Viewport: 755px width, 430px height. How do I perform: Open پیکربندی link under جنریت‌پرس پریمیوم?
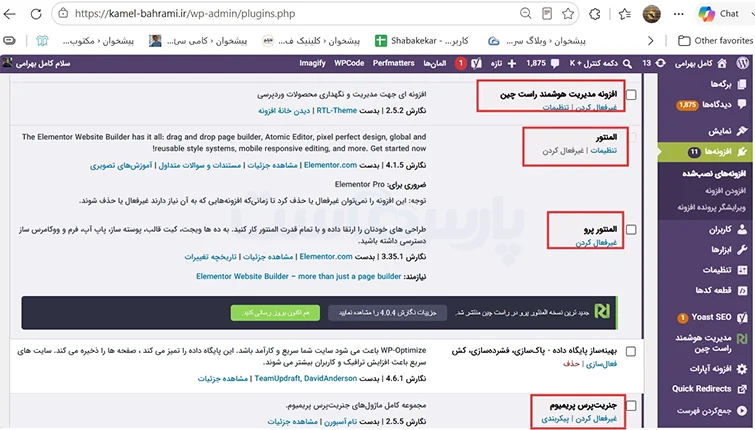(555, 419)
